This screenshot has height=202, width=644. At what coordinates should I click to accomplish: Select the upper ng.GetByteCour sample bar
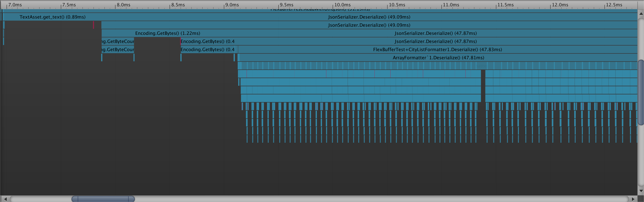(x=118, y=41)
